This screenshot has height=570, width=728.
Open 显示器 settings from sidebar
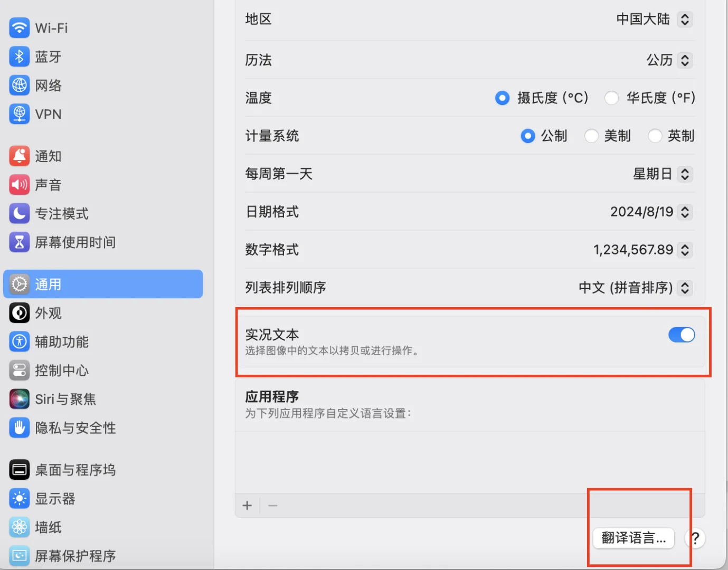tap(54, 498)
